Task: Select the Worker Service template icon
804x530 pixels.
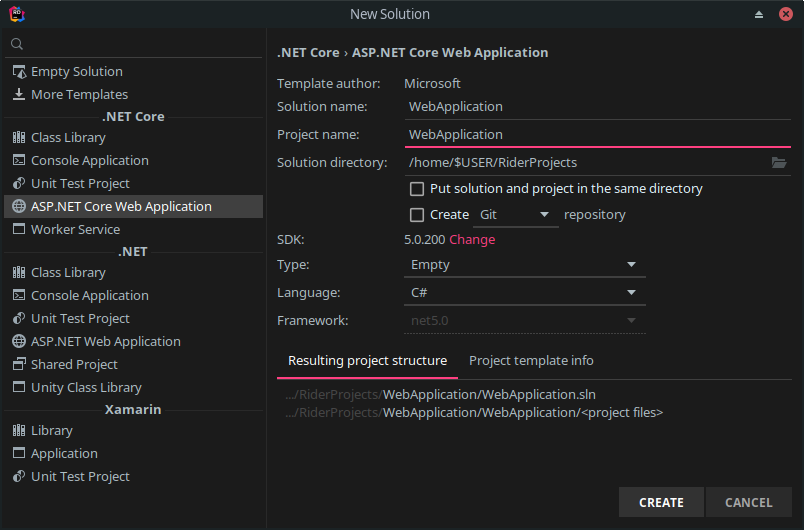Action: (x=19, y=230)
